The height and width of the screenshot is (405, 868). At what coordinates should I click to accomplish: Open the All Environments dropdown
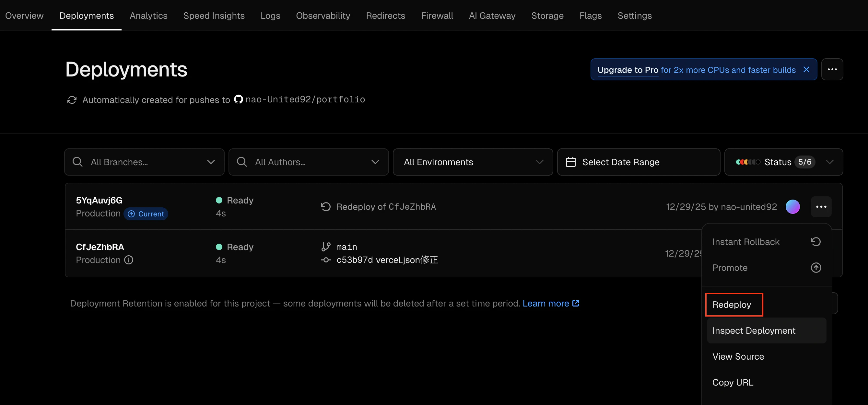pos(473,162)
